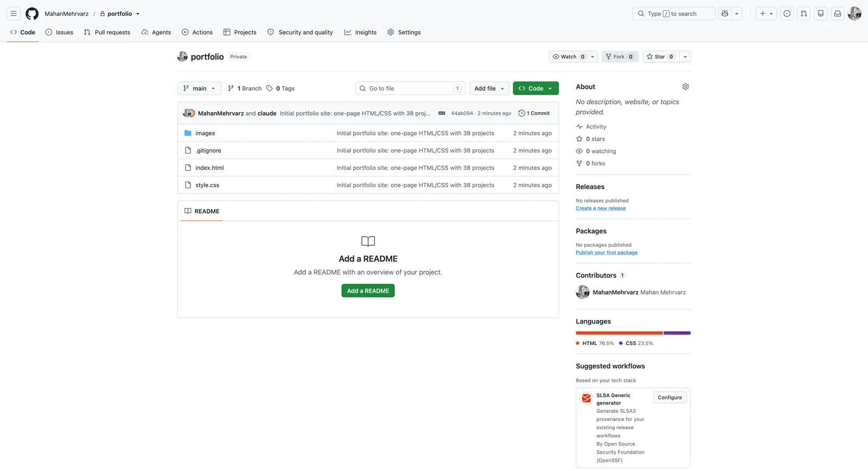Go to the GitHub homepage logo
Viewport: 868px width, 471px height.
click(32, 14)
